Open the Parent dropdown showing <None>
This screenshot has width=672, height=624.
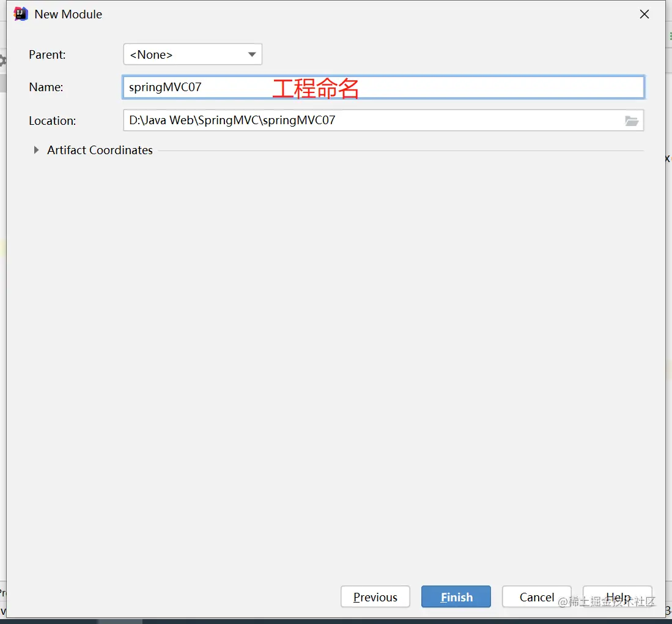click(x=193, y=54)
